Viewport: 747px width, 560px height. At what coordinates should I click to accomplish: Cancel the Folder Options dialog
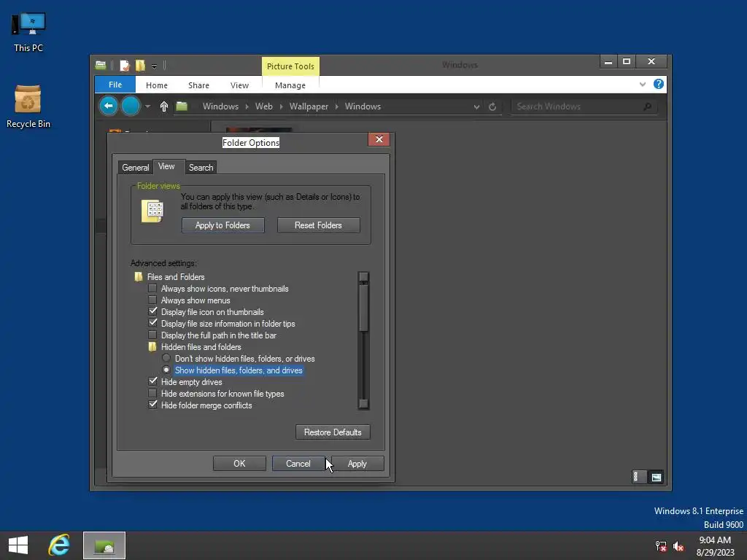[x=298, y=463]
